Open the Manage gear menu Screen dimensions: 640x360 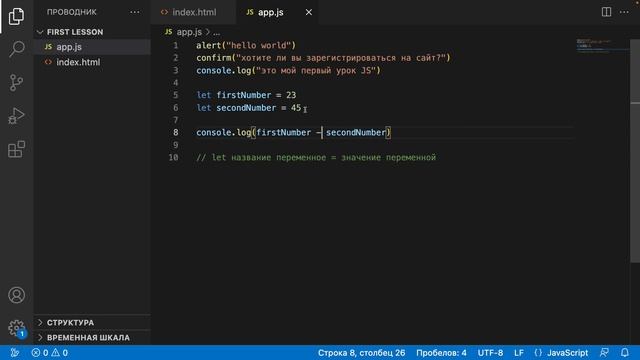point(16,328)
